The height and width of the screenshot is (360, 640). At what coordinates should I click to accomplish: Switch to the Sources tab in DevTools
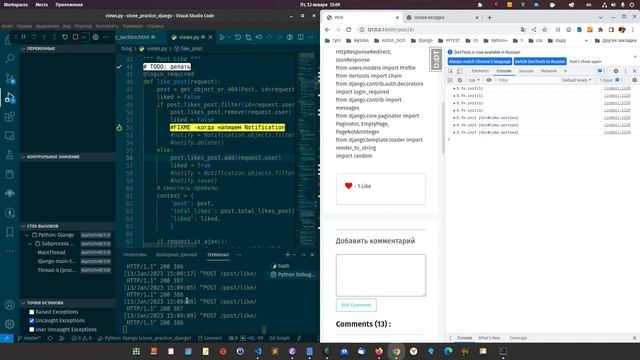coord(526,71)
